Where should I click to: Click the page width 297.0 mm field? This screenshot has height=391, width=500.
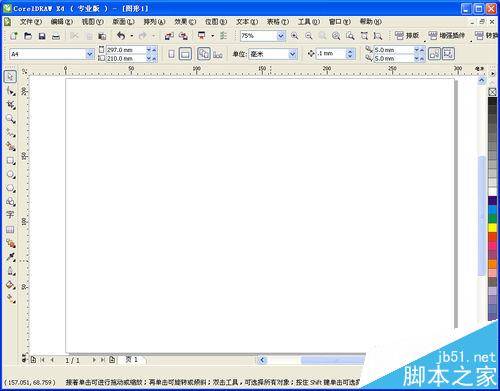126,50
